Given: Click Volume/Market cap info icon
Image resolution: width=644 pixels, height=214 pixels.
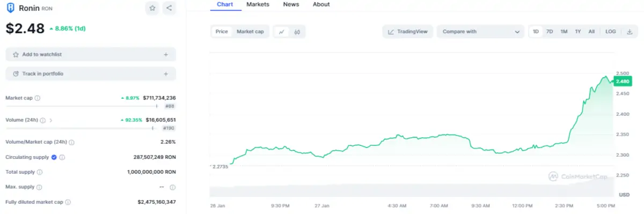Looking at the screenshot, I should (x=71, y=142).
